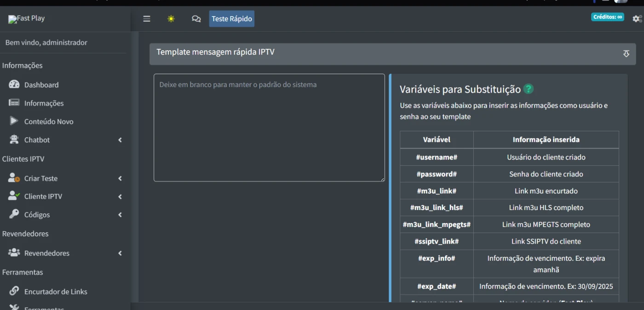
Task: Click the hamburger menu icon
Action: coord(147,19)
